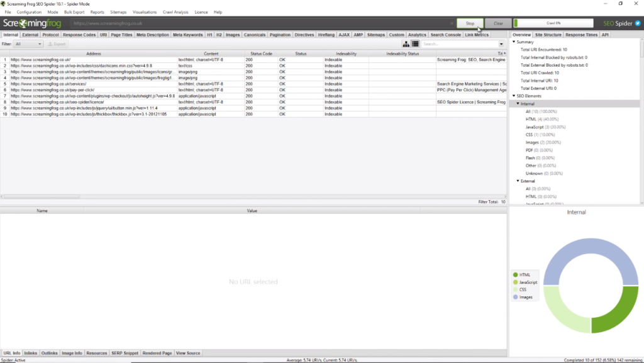Open the Visualisations menu
The height and width of the screenshot is (363, 644).
pos(145,13)
